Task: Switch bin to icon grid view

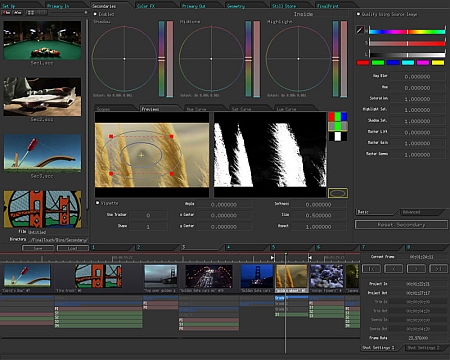Action: [31, 13]
